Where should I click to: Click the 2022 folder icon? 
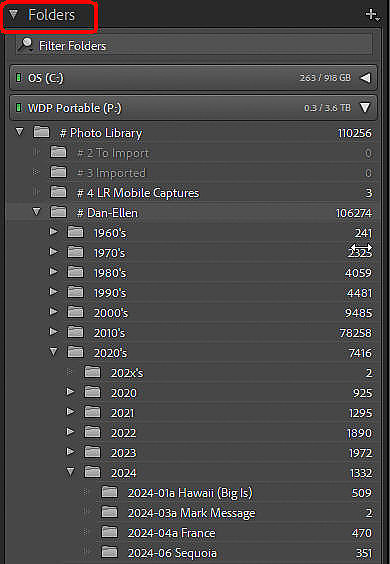[x=92, y=432]
